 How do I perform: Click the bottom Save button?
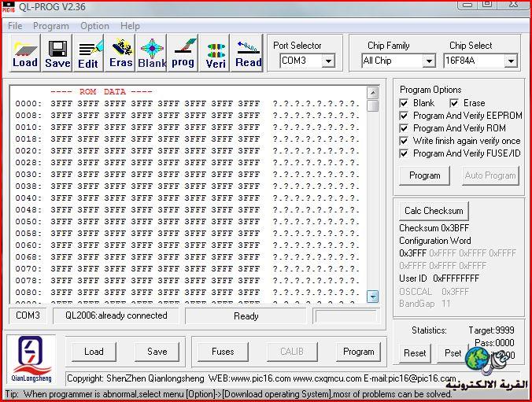coord(157,352)
